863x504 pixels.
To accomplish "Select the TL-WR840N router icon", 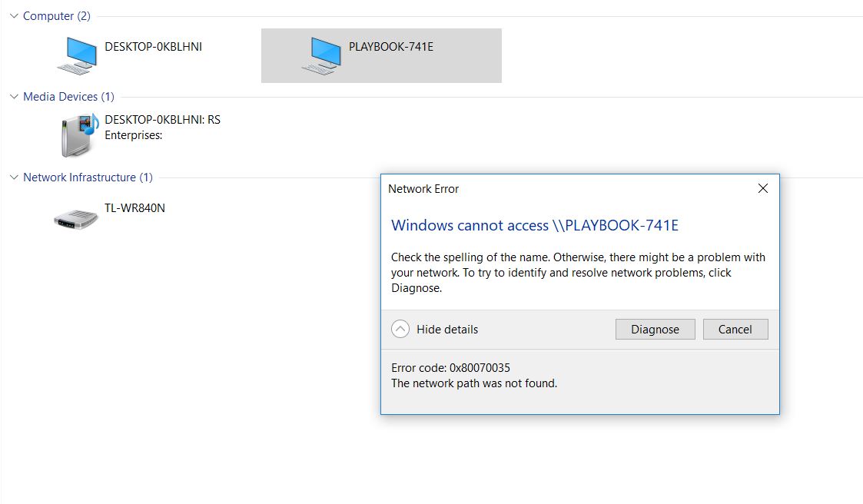I will pos(76,219).
